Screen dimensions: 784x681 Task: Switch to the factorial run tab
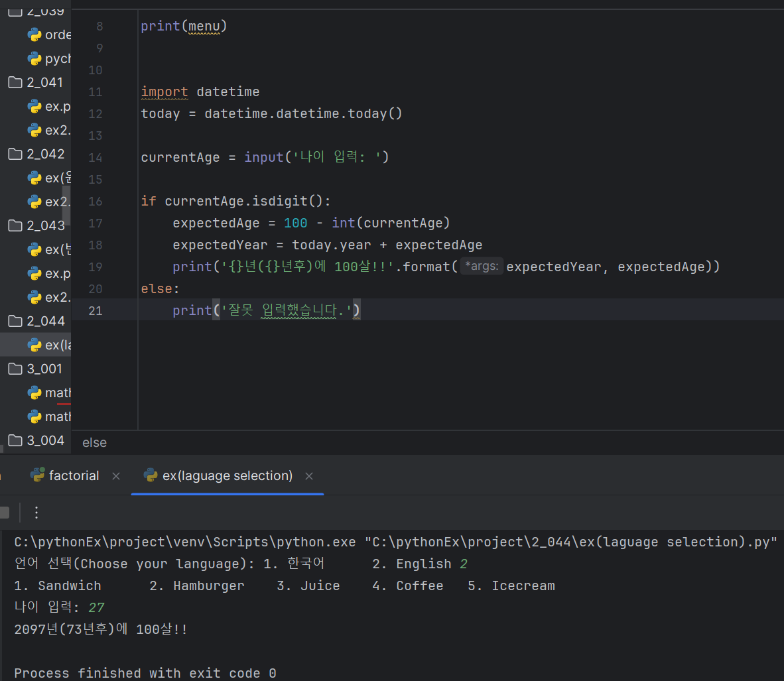tap(74, 475)
